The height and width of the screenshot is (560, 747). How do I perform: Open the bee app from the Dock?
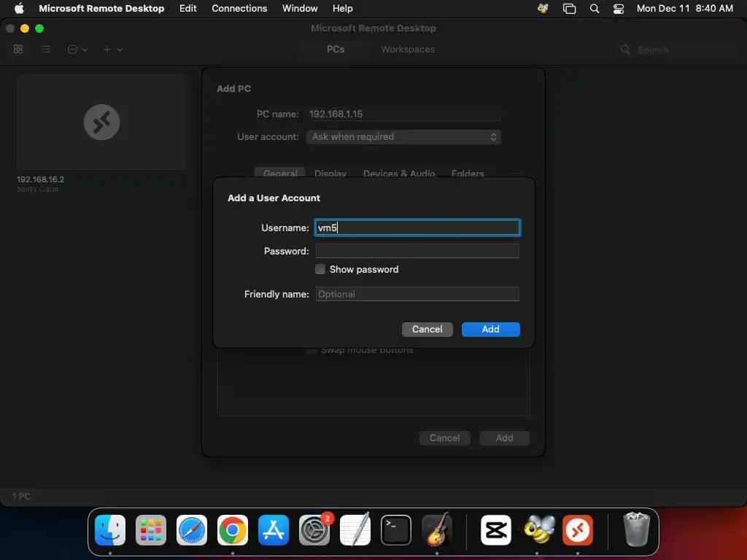pyautogui.click(x=538, y=529)
